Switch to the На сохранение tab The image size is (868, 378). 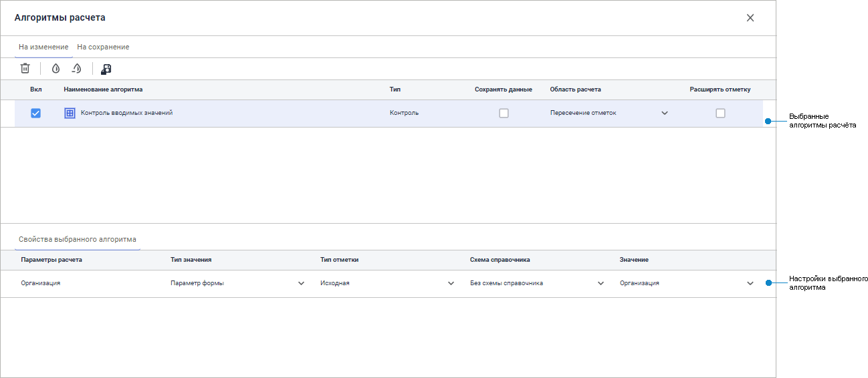[103, 47]
